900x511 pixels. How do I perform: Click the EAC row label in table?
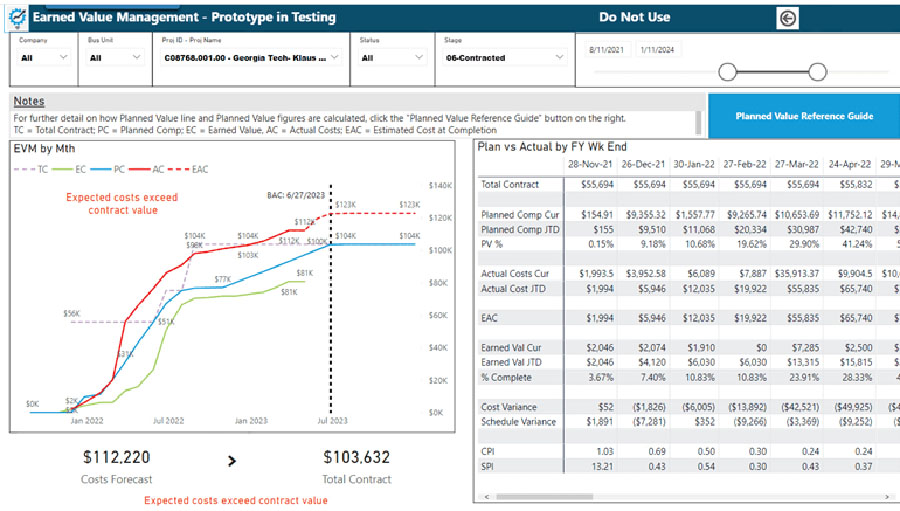(x=490, y=318)
